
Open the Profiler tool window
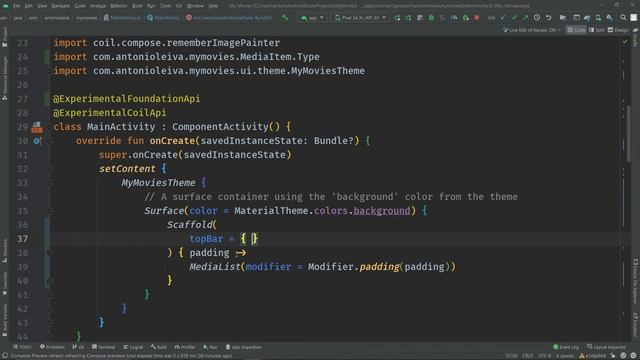pos(185,347)
